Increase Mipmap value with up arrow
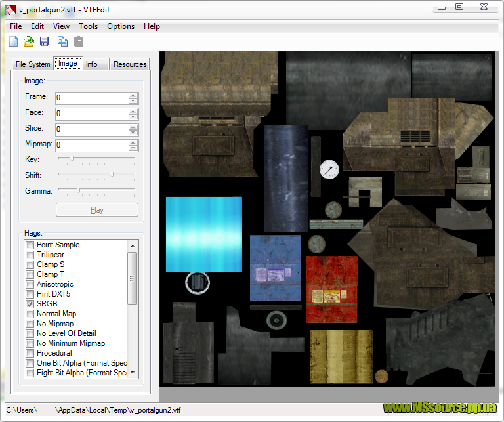 (x=133, y=142)
